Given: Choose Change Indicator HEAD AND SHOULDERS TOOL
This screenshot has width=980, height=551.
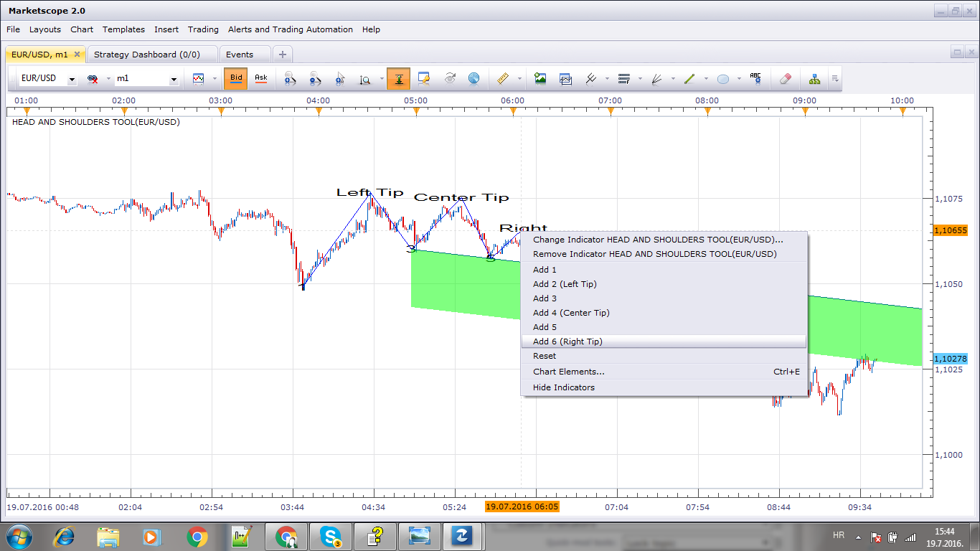Looking at the screenshot, I should click(x=664, y=240).
